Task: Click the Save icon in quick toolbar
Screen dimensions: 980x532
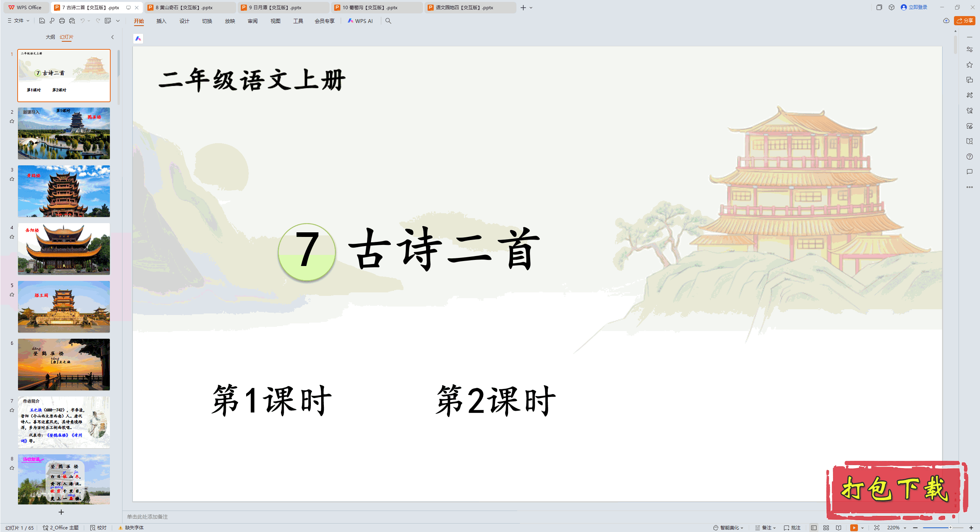Action: coord(42,21)
